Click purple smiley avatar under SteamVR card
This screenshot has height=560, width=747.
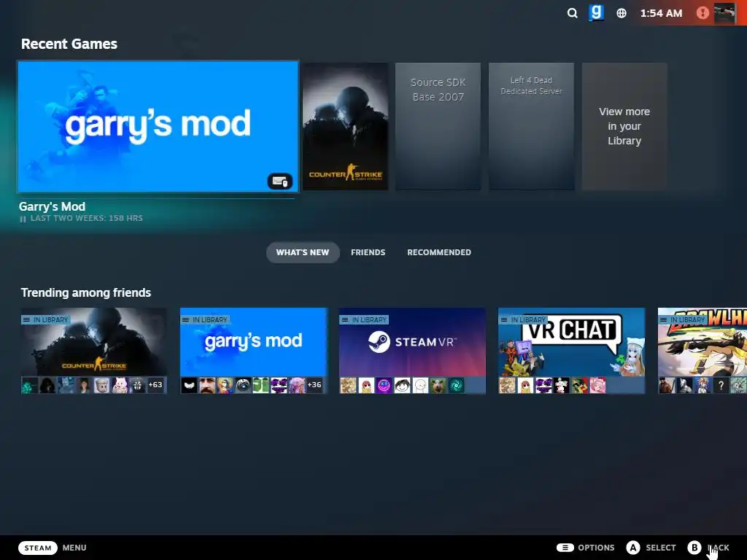click(384, 385)
